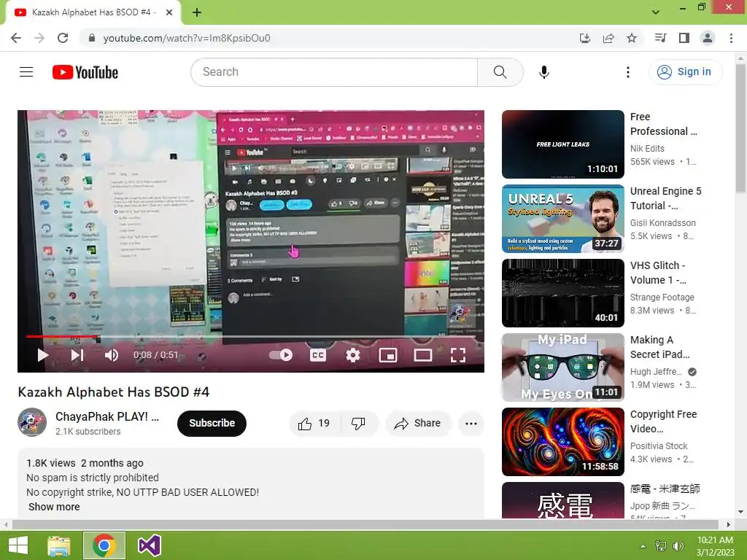Enable miniplayer mode
Image resolution: width=747 pixels, height=560 pixels.
click(388, 355)
